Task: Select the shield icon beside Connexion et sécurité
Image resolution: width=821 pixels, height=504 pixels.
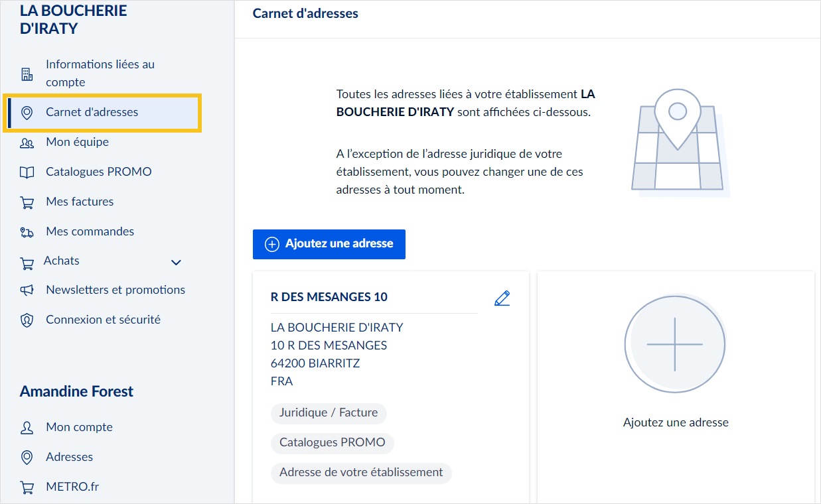Action: tap(27, 320)
